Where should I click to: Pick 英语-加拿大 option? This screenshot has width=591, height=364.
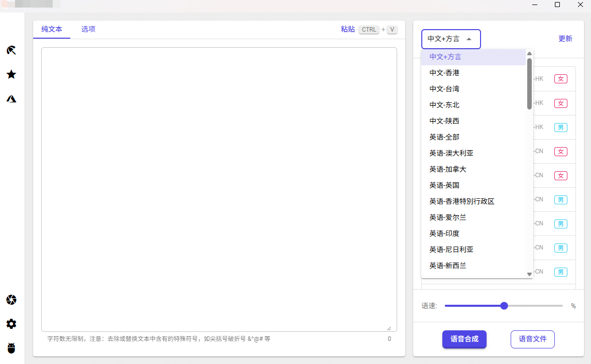coord(474,169)
